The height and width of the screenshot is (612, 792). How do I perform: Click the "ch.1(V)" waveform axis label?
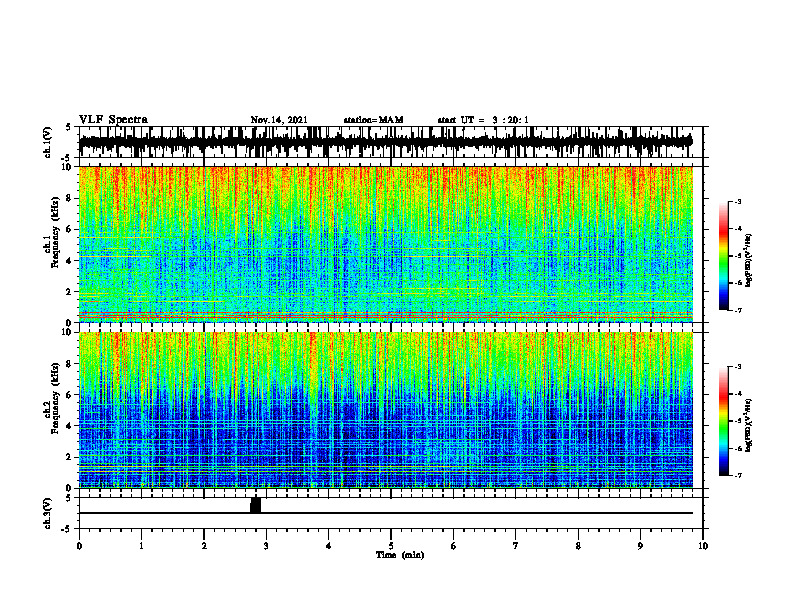tap(48, 142)
